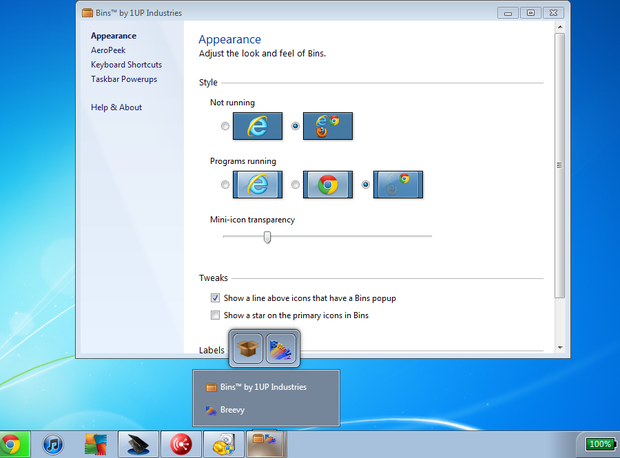Select Chrome icon Programs running style
This screenshot has width=620, height=458.
click(x=295, y=185)
